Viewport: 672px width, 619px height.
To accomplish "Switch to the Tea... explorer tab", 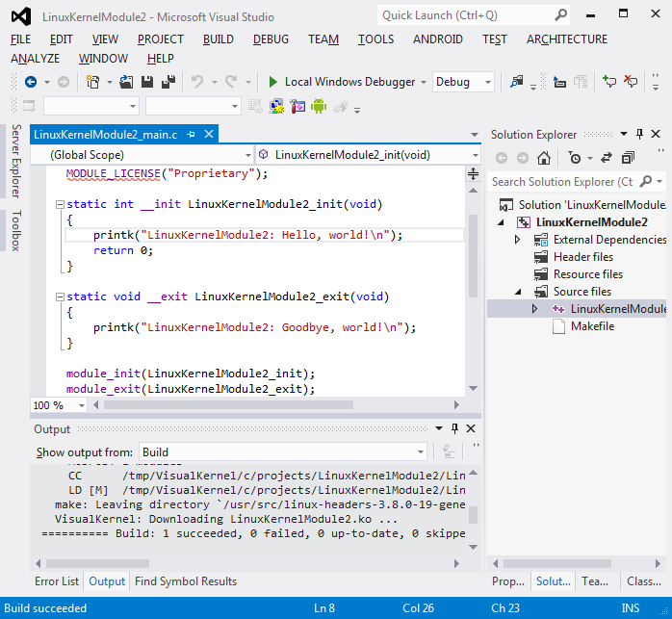I will coord(594,581).
